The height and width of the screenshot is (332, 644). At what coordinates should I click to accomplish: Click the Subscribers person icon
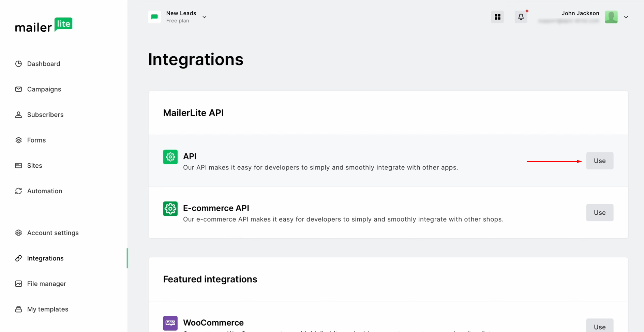click(x=18, y=115)
